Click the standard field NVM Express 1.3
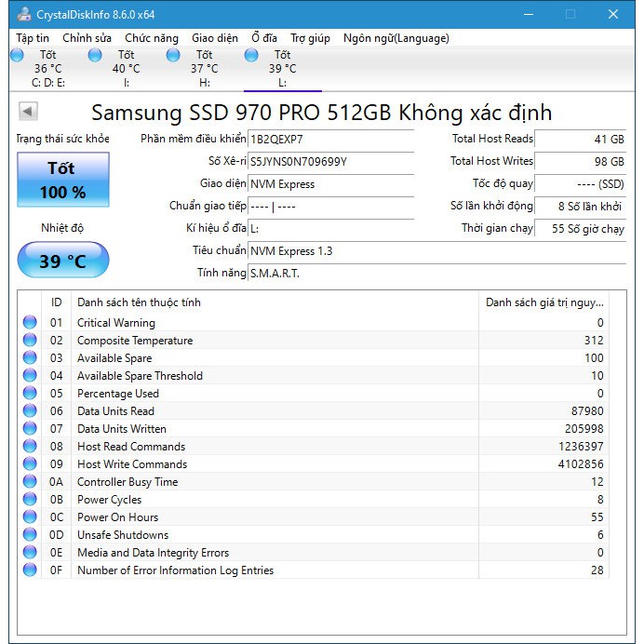This screenshot has height=644, width=644. tap(437, 251)
